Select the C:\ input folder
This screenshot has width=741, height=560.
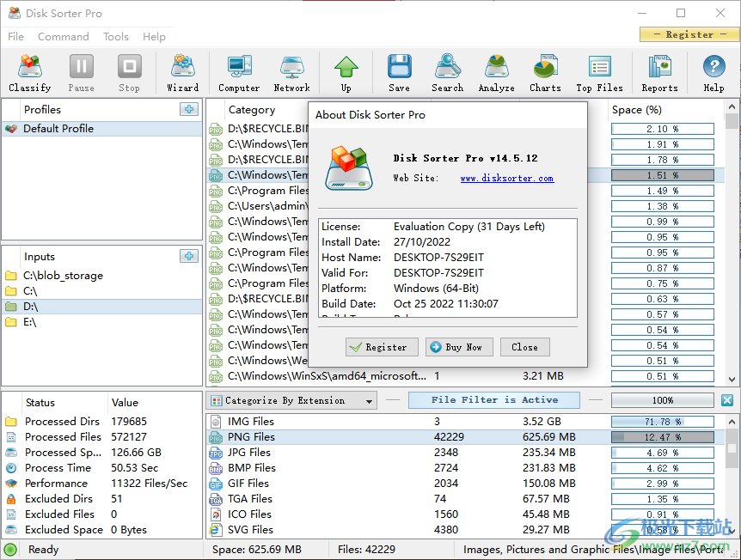point(102,291)
